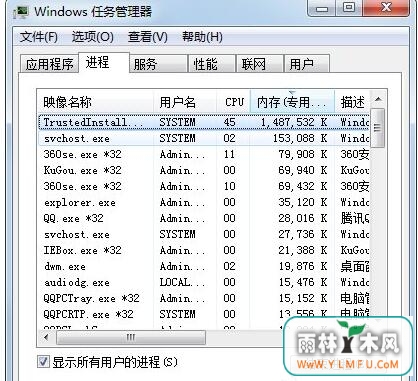The image size is (418, 381).
Task: Click the Task Manager title bar icon
Action: [x=21, y=12]
